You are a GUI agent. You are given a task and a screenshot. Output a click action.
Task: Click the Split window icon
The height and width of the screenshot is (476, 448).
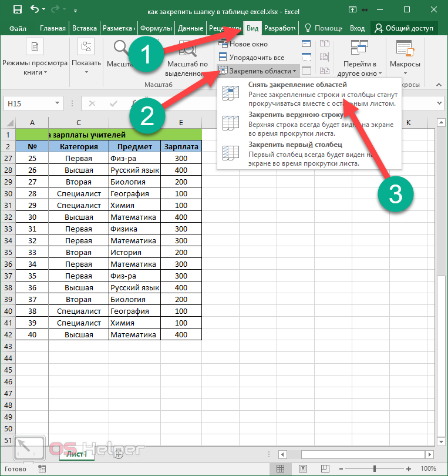coord(306,44)
